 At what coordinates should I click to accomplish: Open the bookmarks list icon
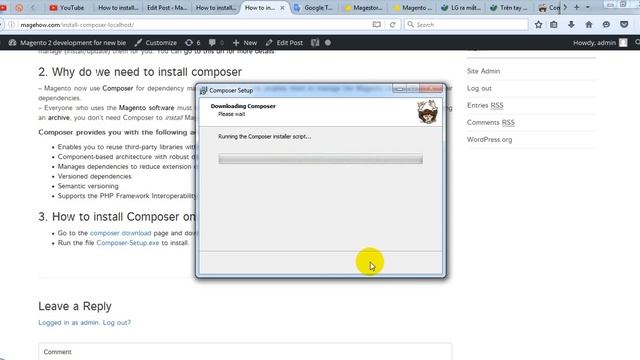553,24
